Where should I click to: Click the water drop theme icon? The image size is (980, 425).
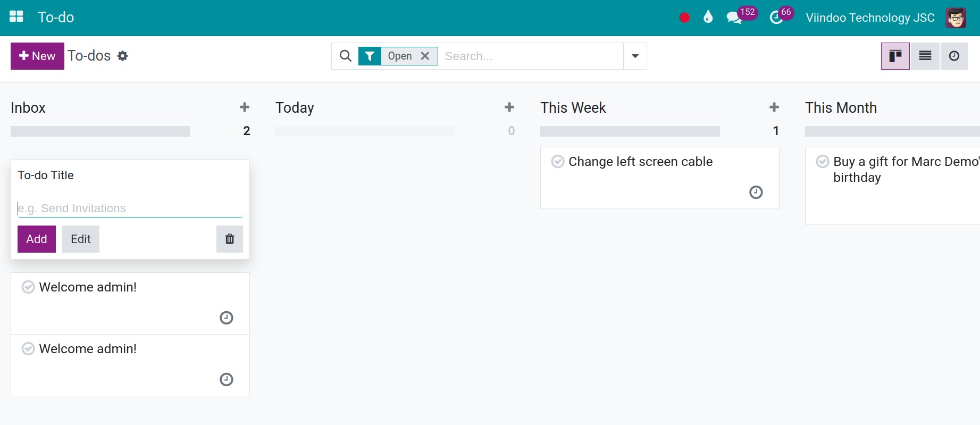tap(708, 18)
